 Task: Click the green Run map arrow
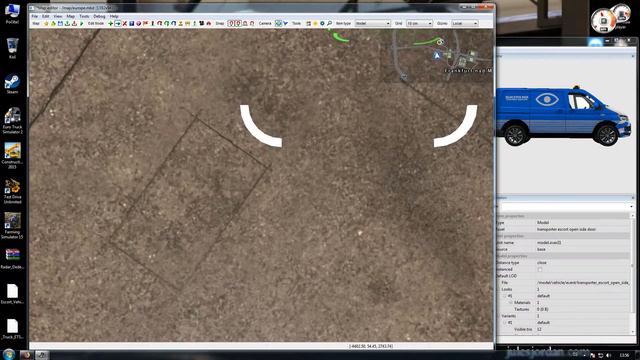coord(82,24)
